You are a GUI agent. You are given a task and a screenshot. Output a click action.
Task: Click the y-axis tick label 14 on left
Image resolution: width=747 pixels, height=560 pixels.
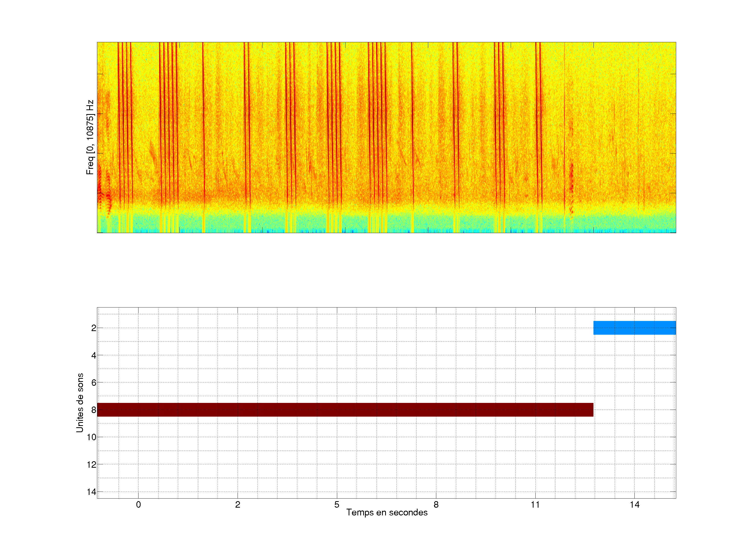point(92,492)
